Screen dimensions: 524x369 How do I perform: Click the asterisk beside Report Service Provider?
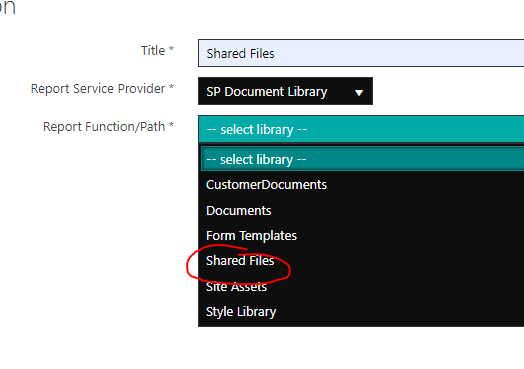tap(171, 87)
